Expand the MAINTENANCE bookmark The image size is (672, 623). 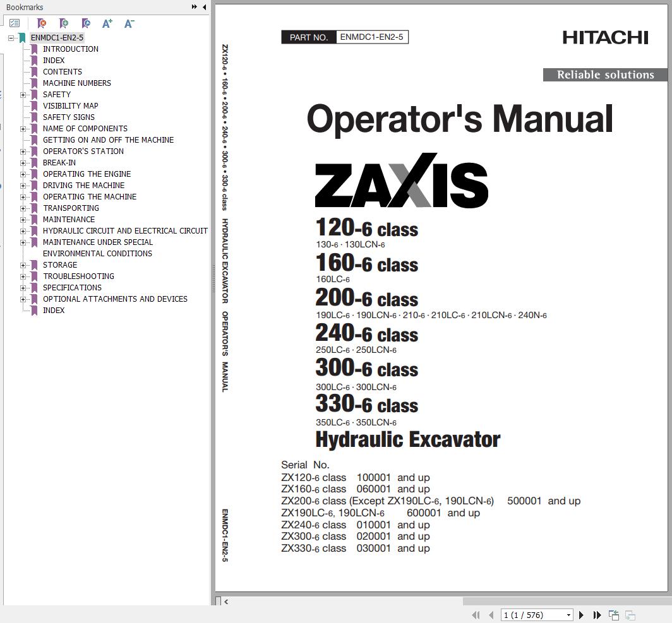pyautogui.click(x=23, y=219)
